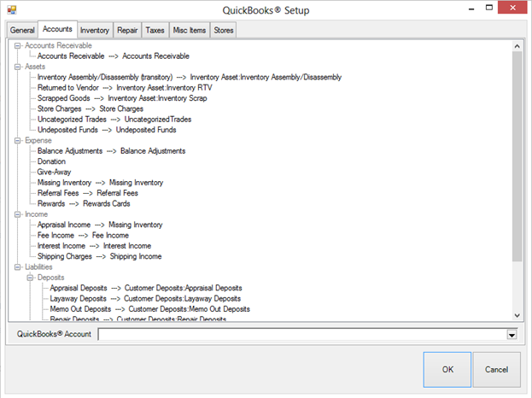Screen dimensions: 532x398
Task: Close the QuickBooks Setup window
Action: 511,9
